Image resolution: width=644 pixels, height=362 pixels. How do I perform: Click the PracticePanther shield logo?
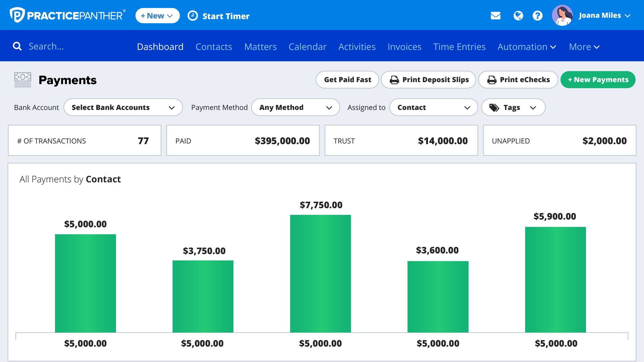(x=17, y=15)
